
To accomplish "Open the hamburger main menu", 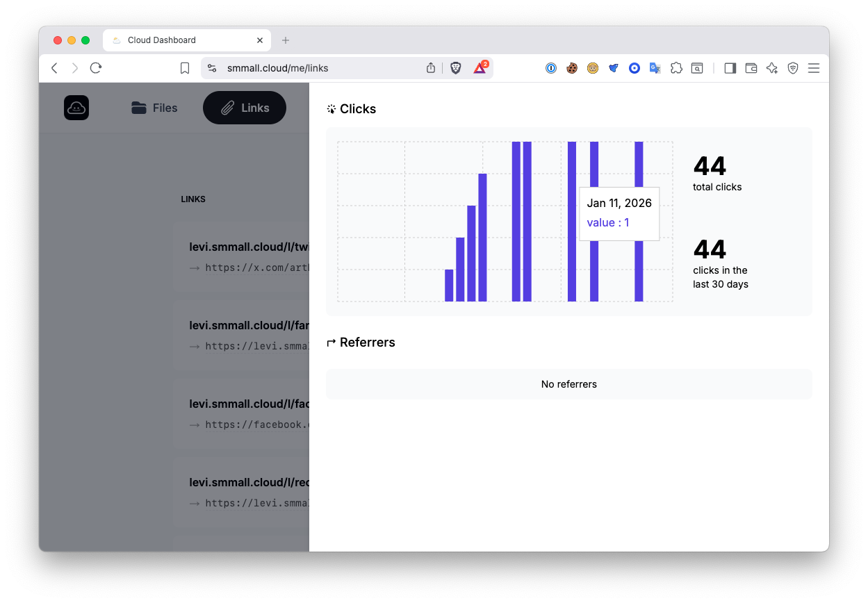I will click(814, 68).
